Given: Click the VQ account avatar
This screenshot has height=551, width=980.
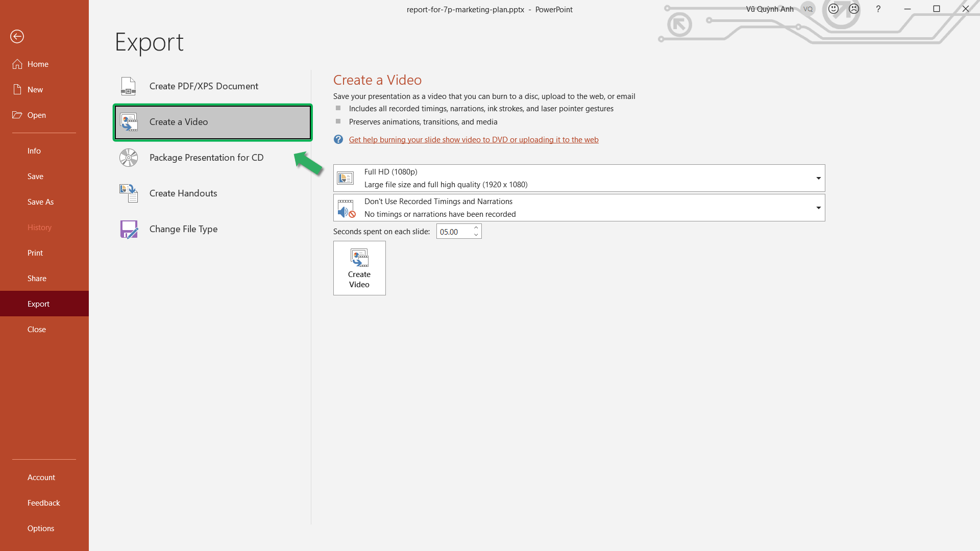Looking at the screenshot, I should point(807,9).
